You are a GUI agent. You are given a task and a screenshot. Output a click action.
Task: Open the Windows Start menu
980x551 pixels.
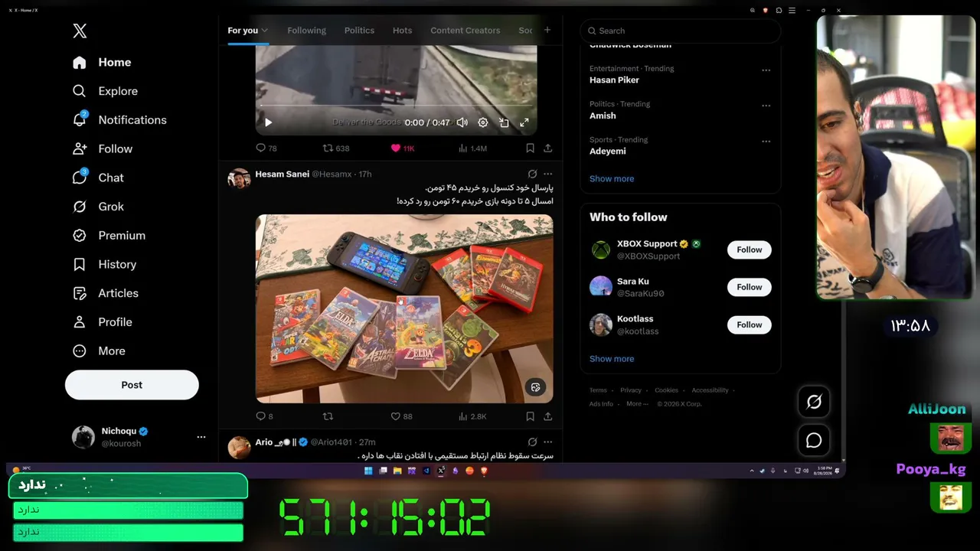click(368, 471)
